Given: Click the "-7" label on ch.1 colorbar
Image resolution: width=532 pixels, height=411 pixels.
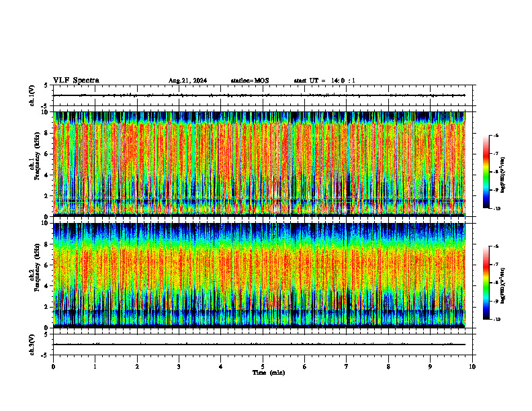Looking at the screenshot, I should click(496, 154).
